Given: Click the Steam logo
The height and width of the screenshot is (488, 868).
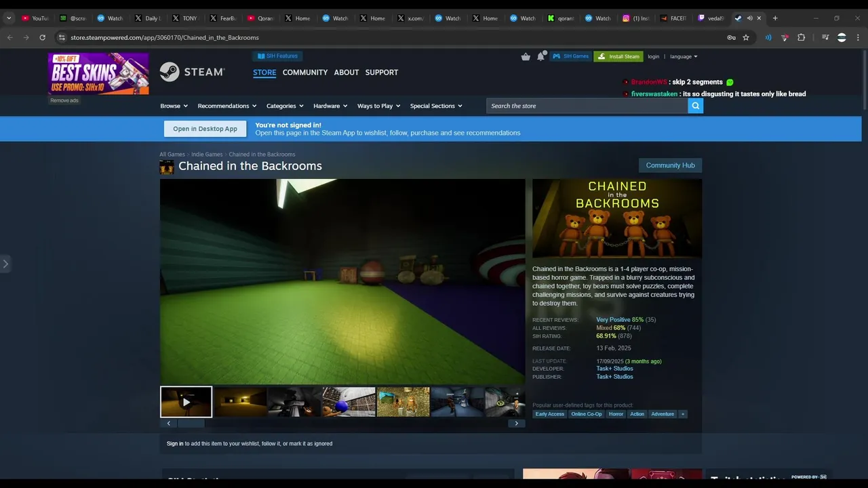Looking at the screenshot, I should click(192, 72).
